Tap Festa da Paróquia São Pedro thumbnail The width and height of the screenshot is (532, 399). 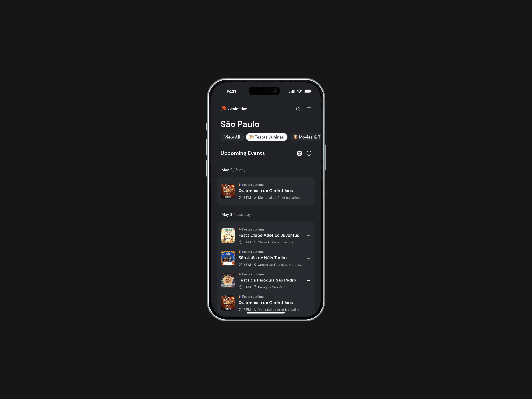coord(228,280)
